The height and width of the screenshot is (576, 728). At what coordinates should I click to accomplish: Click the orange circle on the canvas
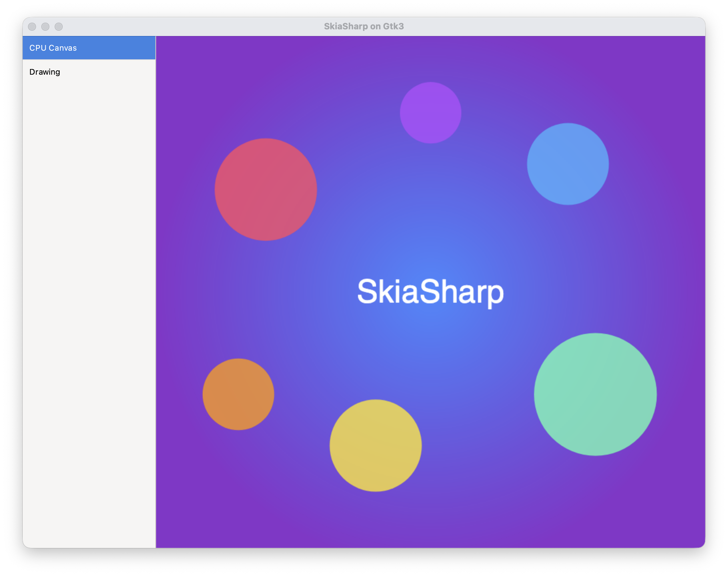tap(238, 394)
